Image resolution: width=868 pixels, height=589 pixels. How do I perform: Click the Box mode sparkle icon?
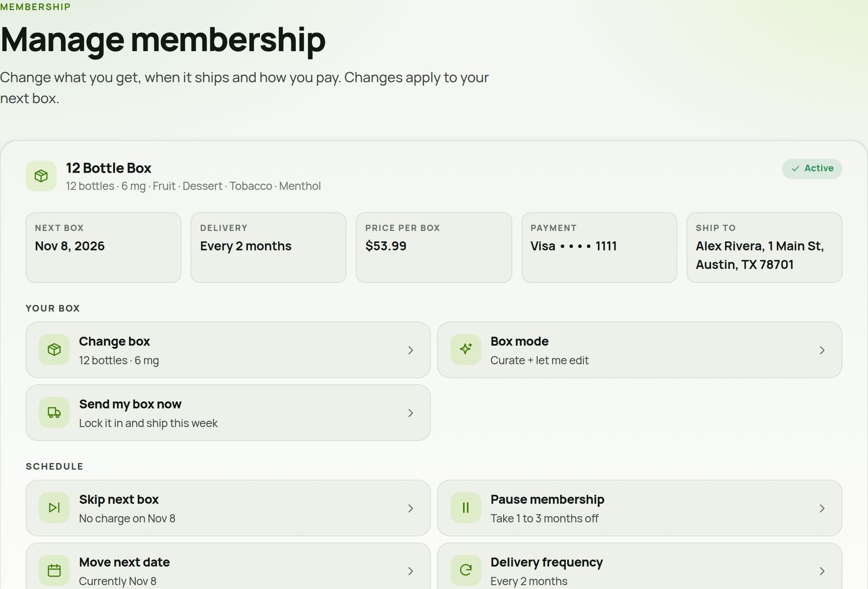465,350
